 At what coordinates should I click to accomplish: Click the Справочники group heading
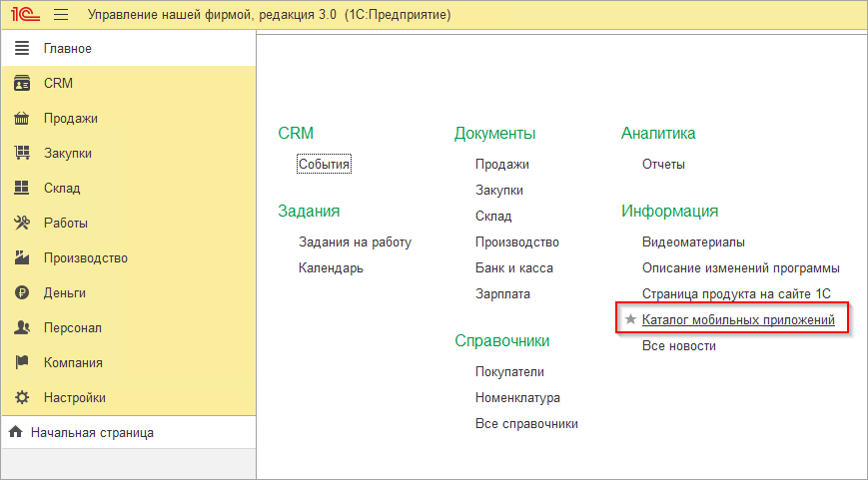502,340
